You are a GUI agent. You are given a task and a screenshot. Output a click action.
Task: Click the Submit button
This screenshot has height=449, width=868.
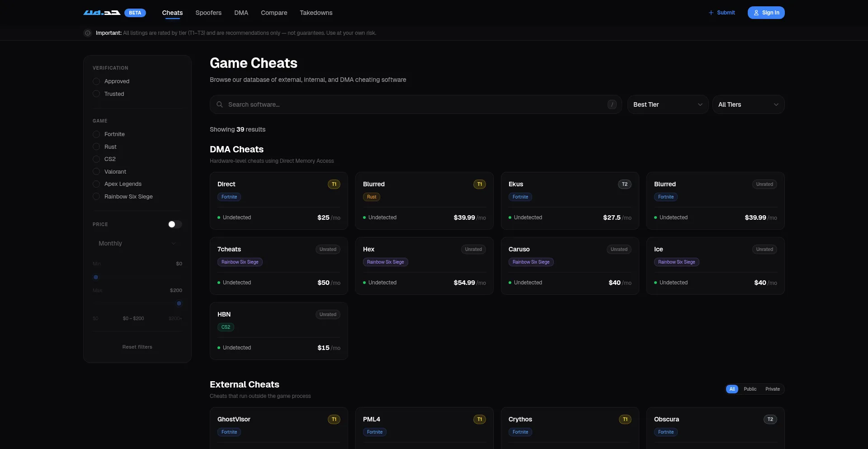[722, 13]
